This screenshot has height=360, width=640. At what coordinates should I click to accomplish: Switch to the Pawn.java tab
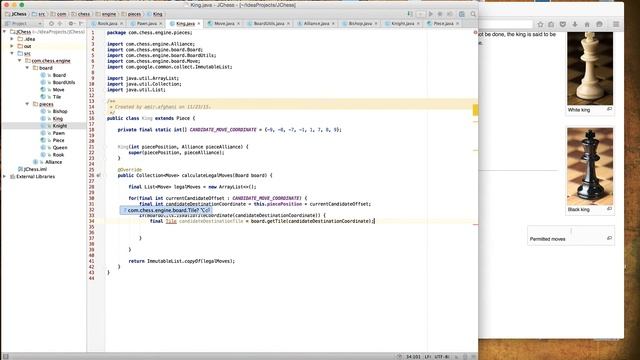point(146,24)
